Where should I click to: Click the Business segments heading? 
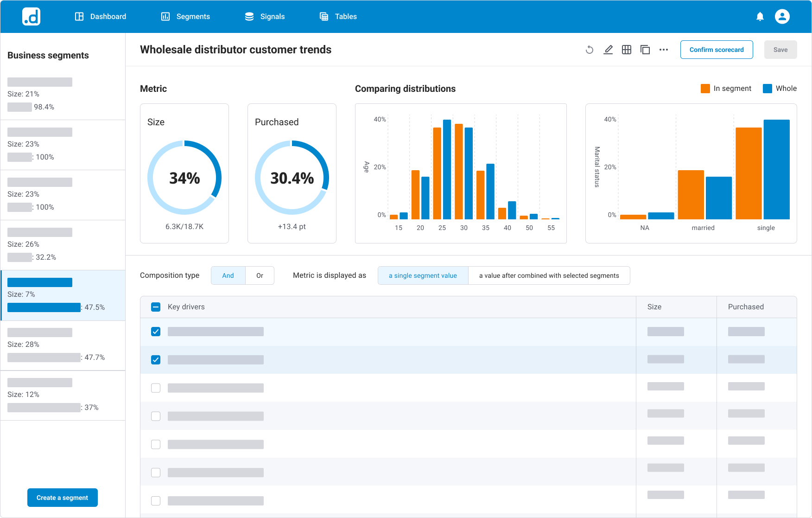click(48, 55)
